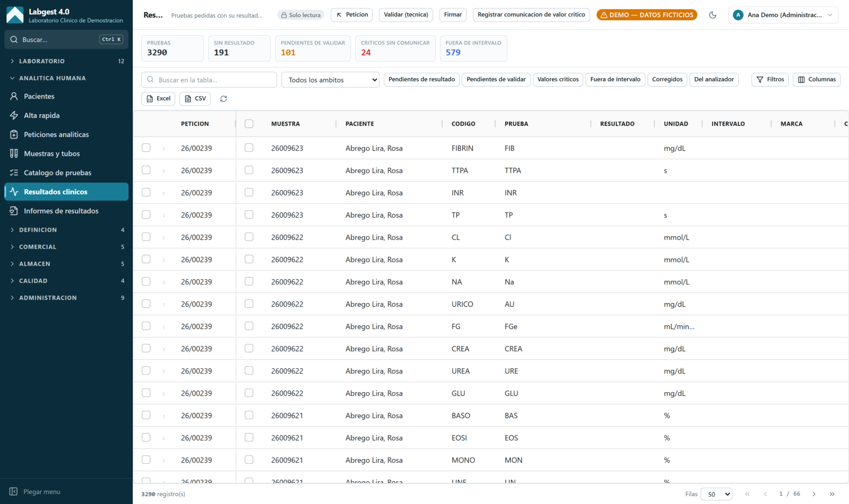Check the sample box on TTPA row

click(x=249, y=170)
